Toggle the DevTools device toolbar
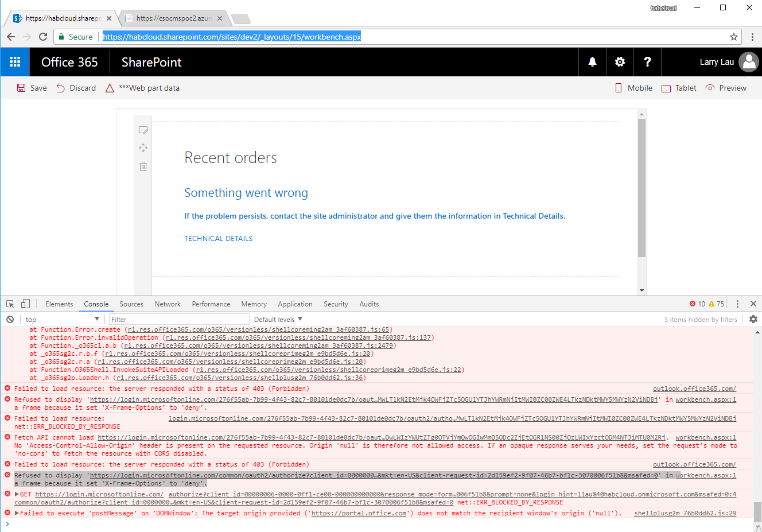Image resolution: width=762 pixels, height=532 pixels. [24, 304]
